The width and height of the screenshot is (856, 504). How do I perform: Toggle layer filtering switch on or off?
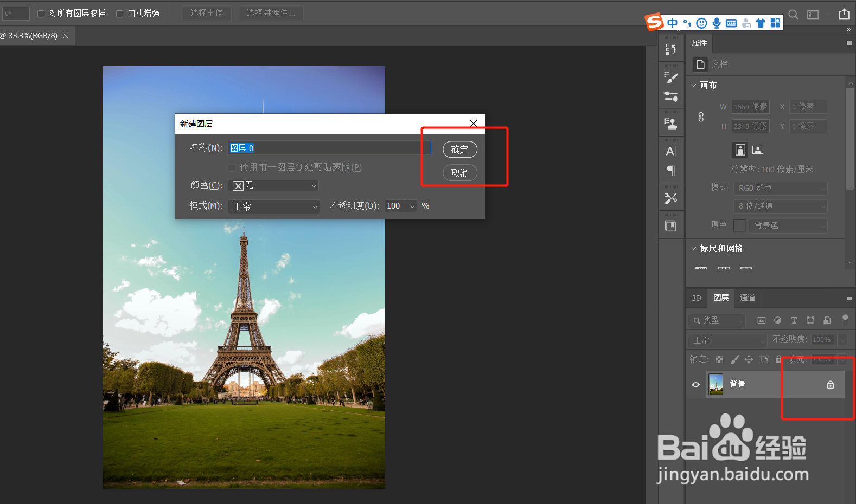[845, 319]
